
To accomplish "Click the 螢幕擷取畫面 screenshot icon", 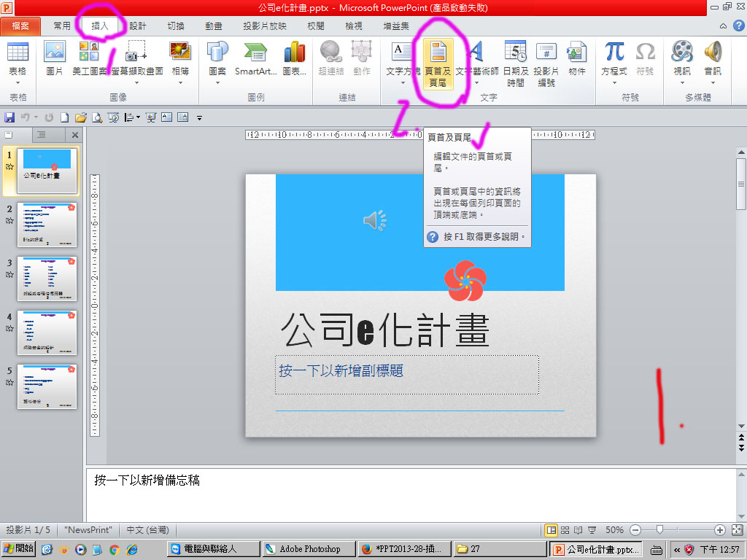I will point(136,52).
